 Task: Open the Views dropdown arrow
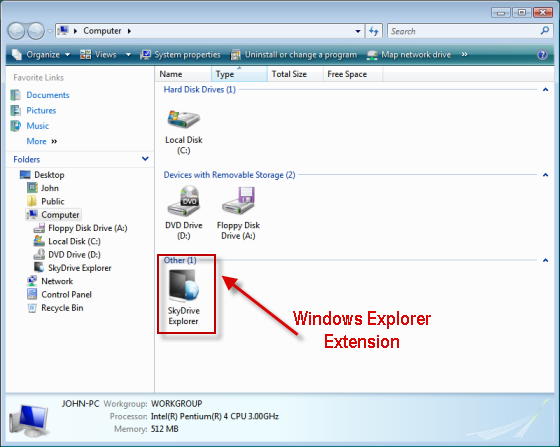[128, 55]
